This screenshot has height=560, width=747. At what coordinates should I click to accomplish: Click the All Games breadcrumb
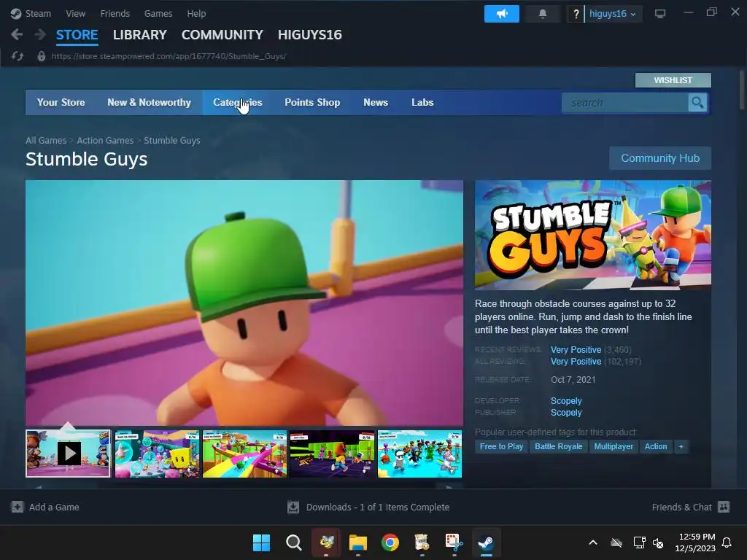click(x=46, y=141)
